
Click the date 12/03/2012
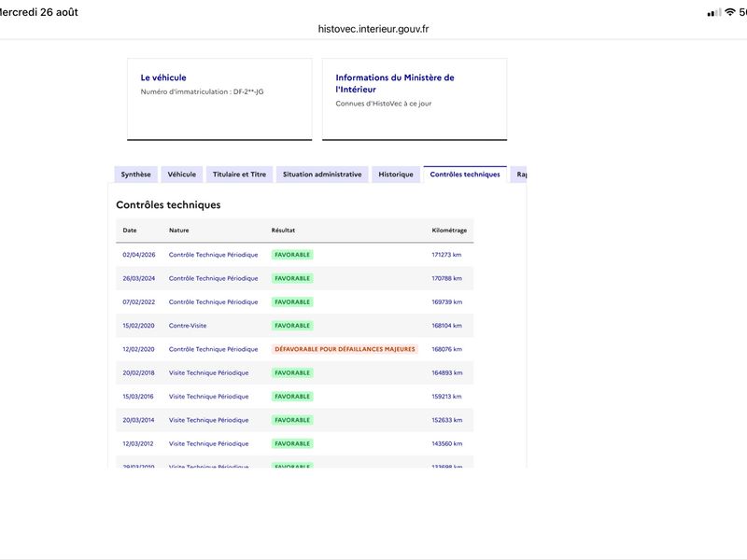pyautogui.click(x=137, y=443)
